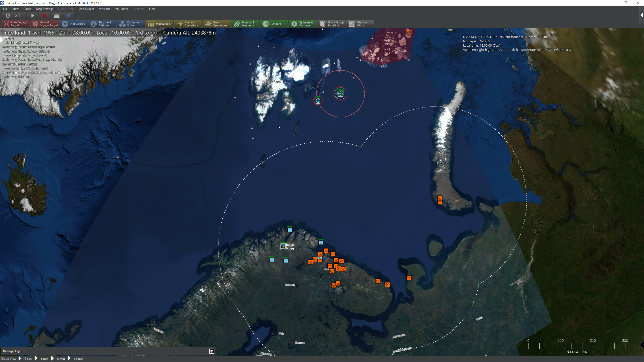Open Aircraft Operations window

pyautogui.click(x=188, y=24)
